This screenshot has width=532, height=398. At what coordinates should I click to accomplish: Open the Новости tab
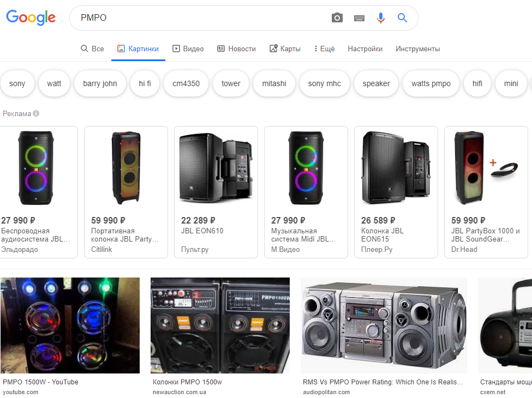tap(236, 49)
